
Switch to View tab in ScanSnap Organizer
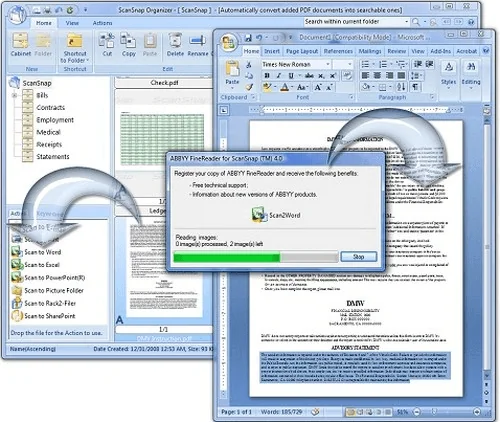[72, 23]
